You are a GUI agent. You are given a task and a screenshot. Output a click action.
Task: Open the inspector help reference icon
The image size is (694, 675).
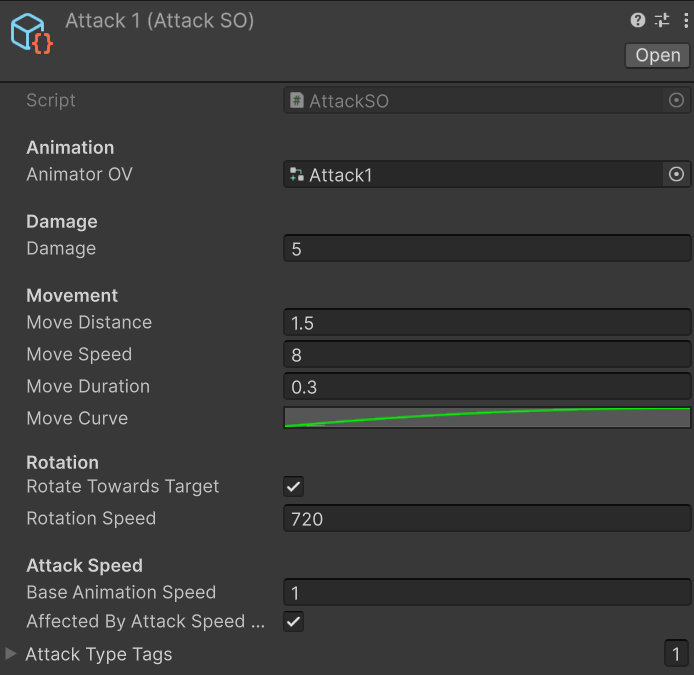click(637, 20)
